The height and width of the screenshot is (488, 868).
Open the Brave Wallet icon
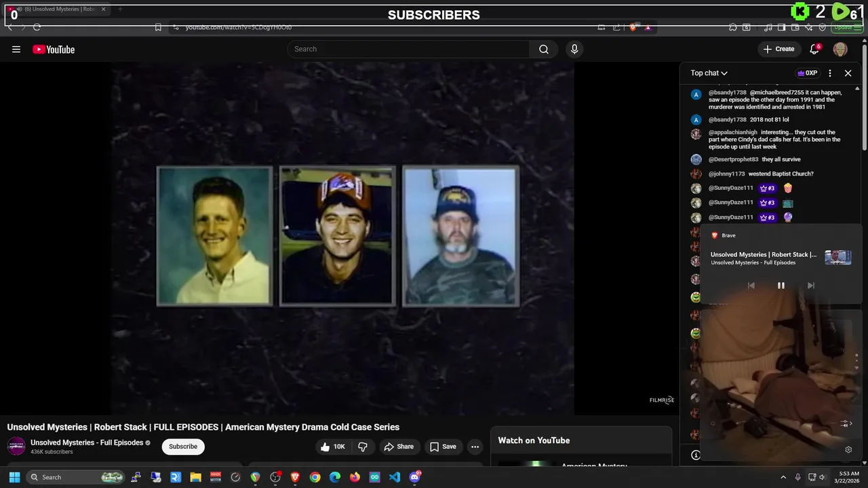pos(795,27)
